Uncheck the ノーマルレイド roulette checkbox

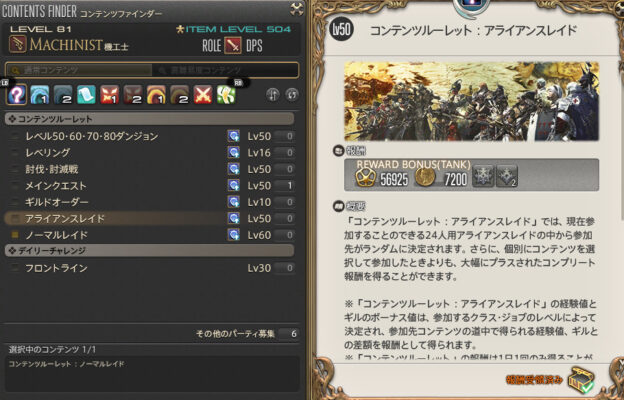[15, 235]
